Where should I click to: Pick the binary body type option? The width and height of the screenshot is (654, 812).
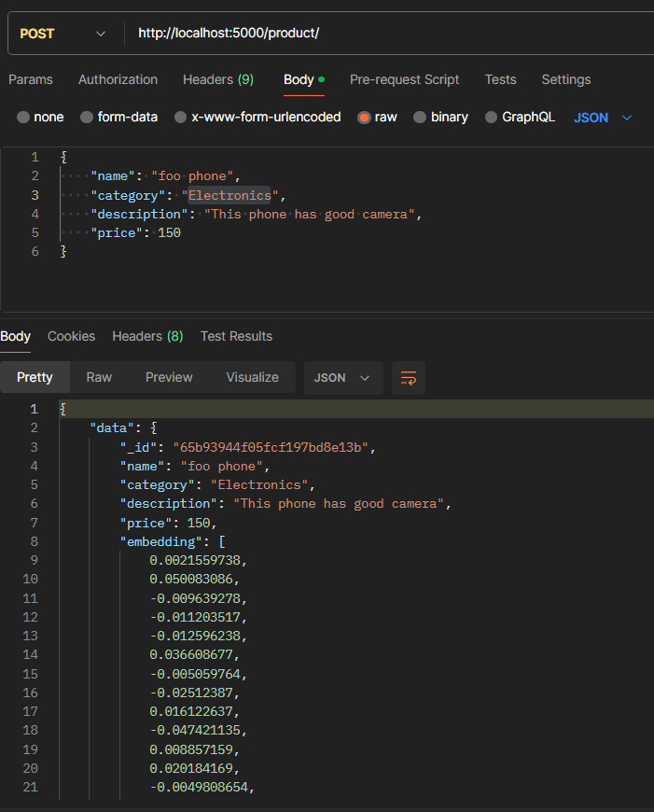point(420,118)
